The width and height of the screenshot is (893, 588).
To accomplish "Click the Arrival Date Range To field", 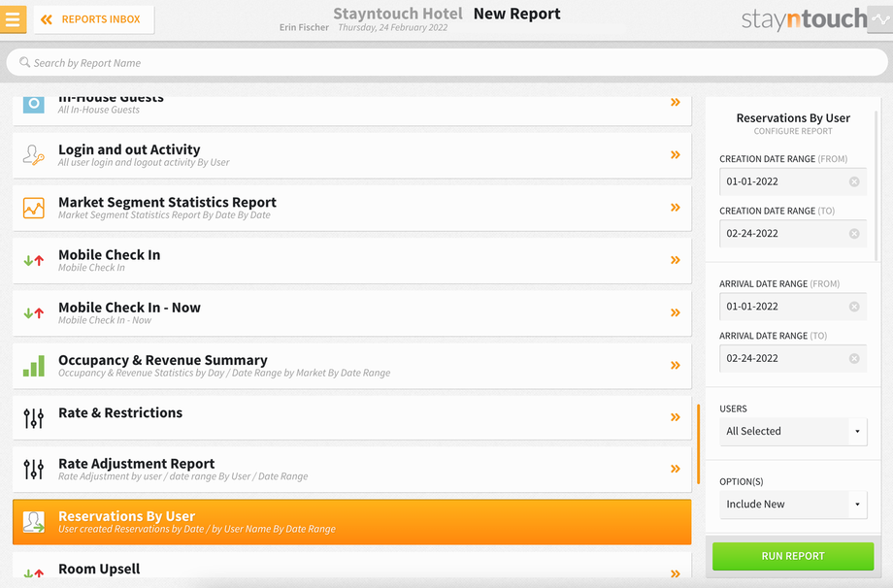I will 793,358.
